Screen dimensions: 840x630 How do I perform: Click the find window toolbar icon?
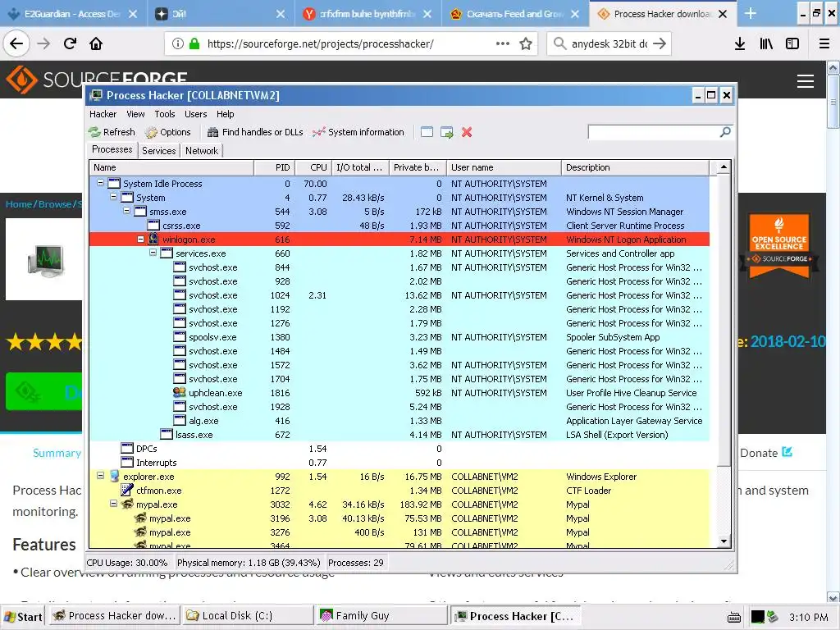pyautogui.click(x=427, y=132)
